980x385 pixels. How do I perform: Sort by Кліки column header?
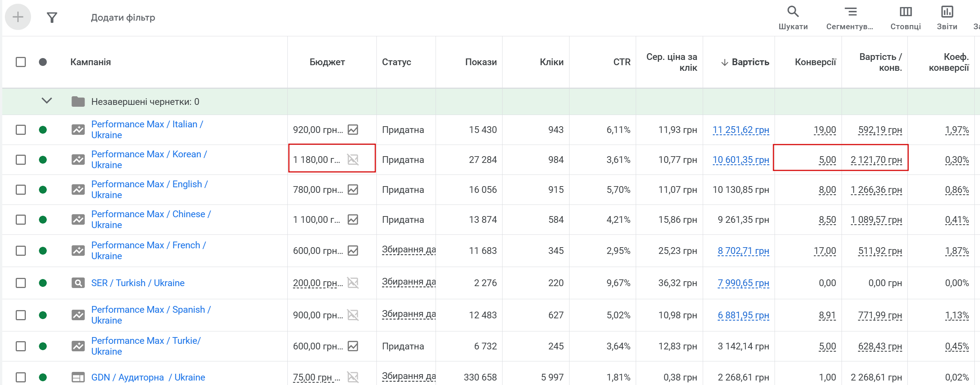click(x=551, y=62)
